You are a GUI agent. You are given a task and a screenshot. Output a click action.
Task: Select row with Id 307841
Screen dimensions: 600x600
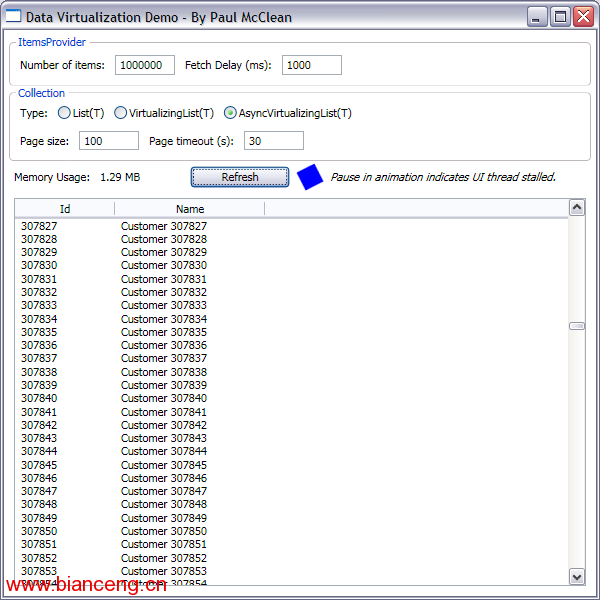[x=292, y=412]
